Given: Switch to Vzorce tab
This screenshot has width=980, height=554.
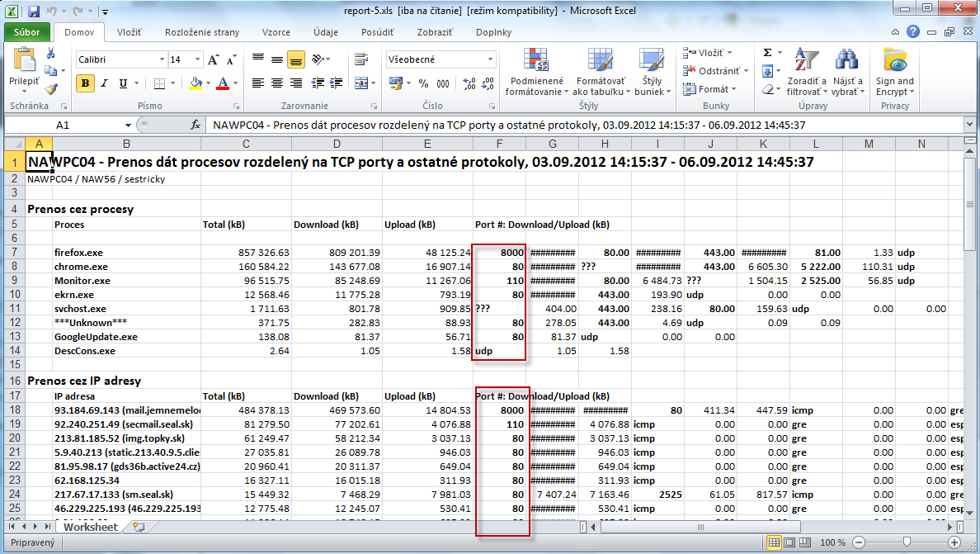Looking at the screenshot, I should tap(276, 32).
